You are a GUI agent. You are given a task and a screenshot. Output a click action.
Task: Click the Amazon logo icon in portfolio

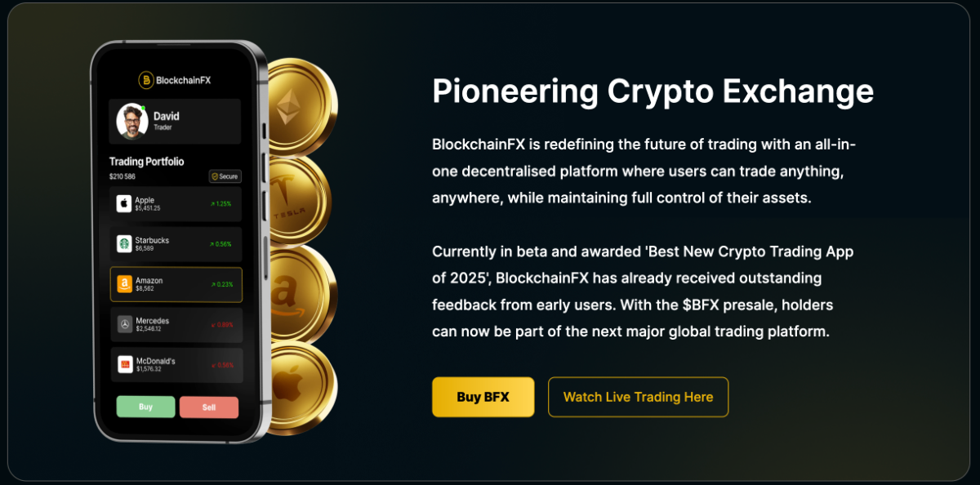coord(124,284)
